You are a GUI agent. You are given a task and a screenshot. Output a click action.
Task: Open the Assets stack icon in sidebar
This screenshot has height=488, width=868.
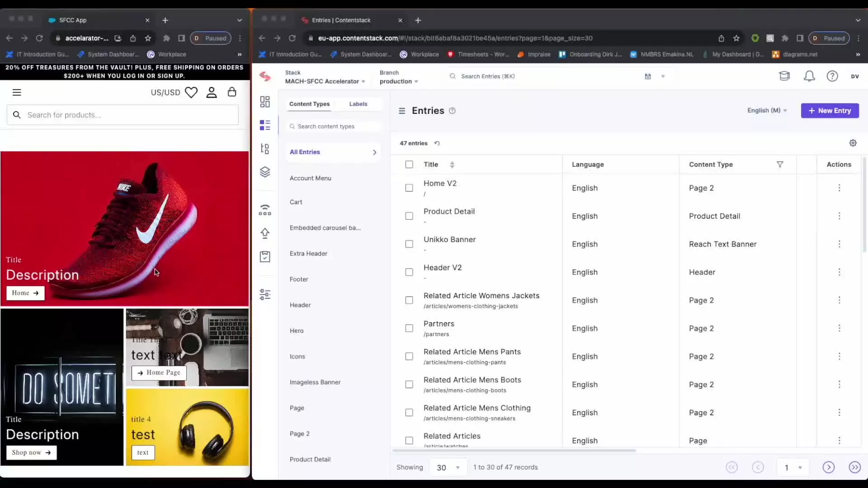(265, 172)
